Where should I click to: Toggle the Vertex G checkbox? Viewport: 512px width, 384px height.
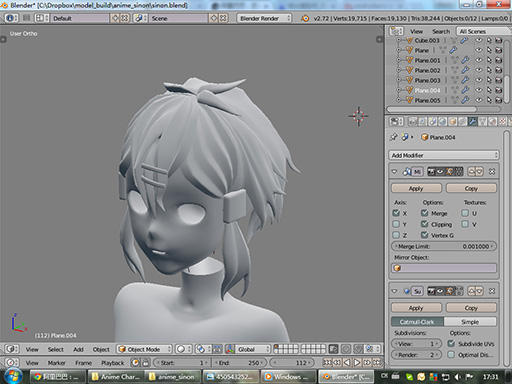424,235
